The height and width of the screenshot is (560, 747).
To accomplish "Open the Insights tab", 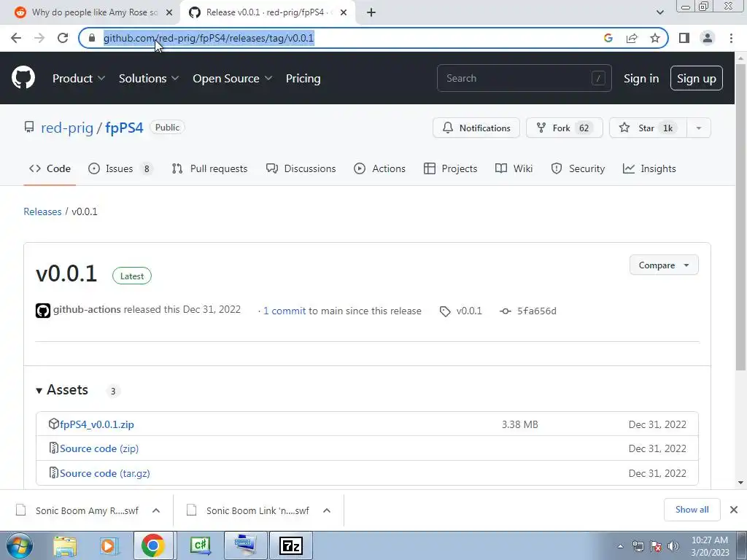I will [649, 168].
